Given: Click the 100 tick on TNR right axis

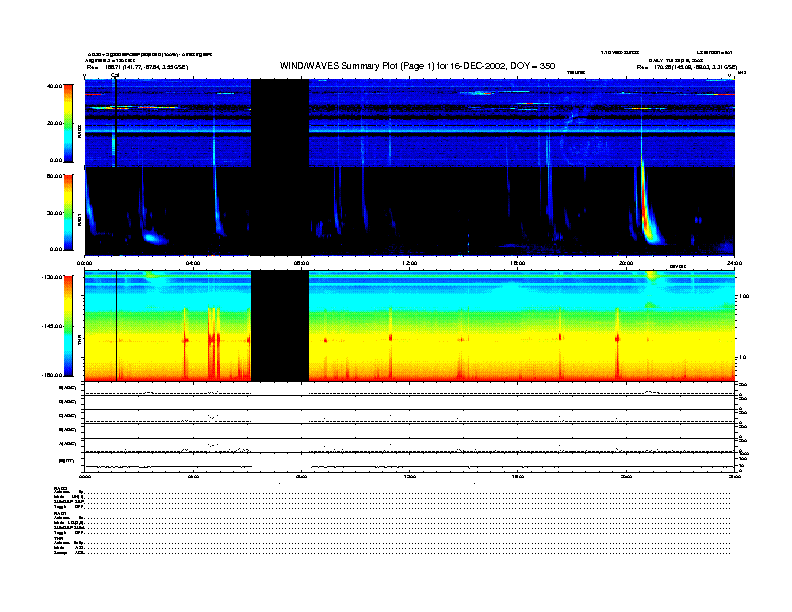Looking at the screenshot, I should 744,296.
